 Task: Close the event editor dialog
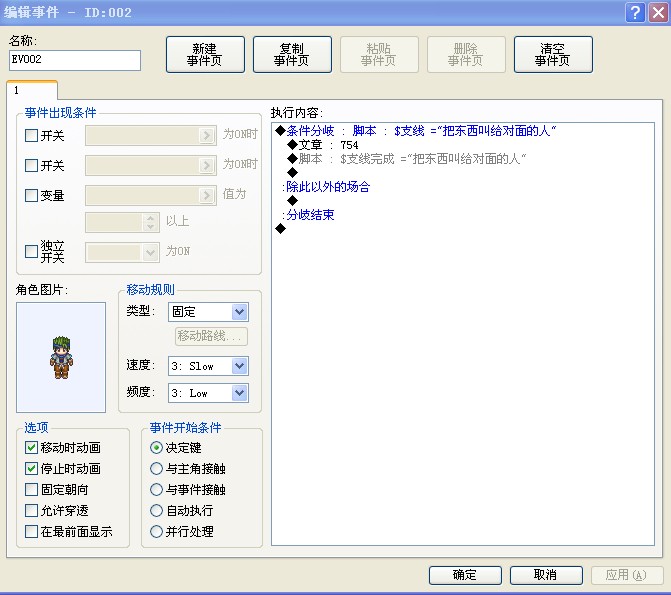(658, 12)
